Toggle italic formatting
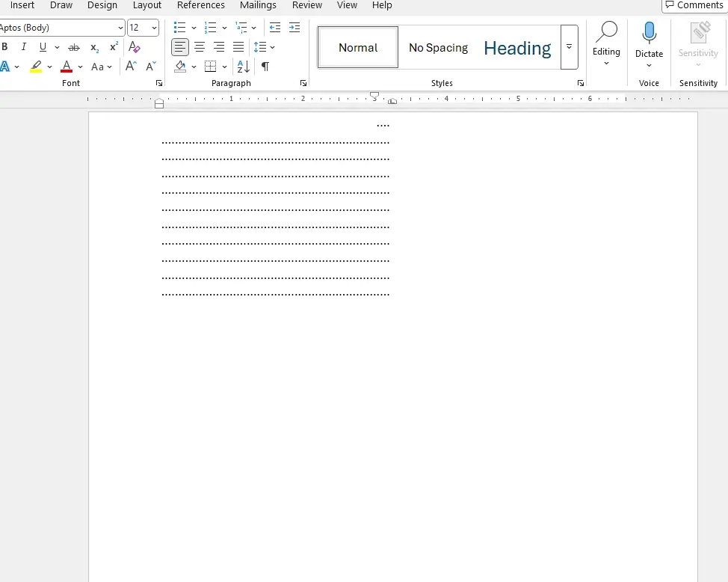 point(24,47)
